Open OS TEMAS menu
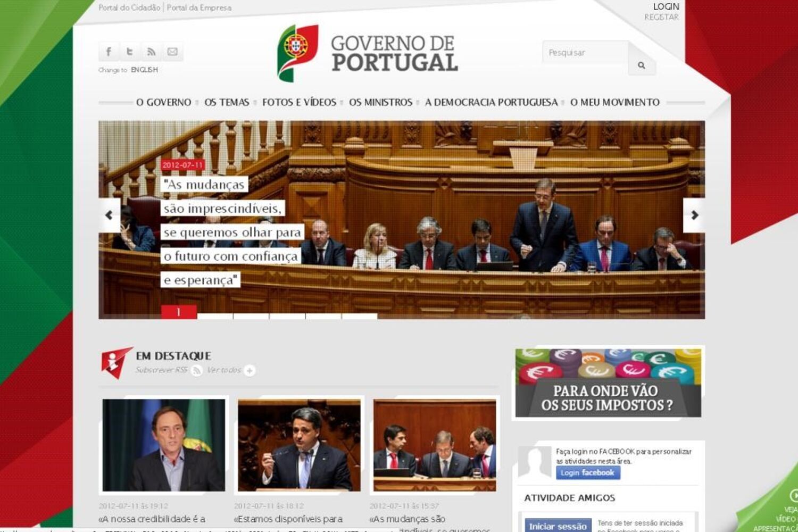Screen dimensions: 798x532 point(227,102)
